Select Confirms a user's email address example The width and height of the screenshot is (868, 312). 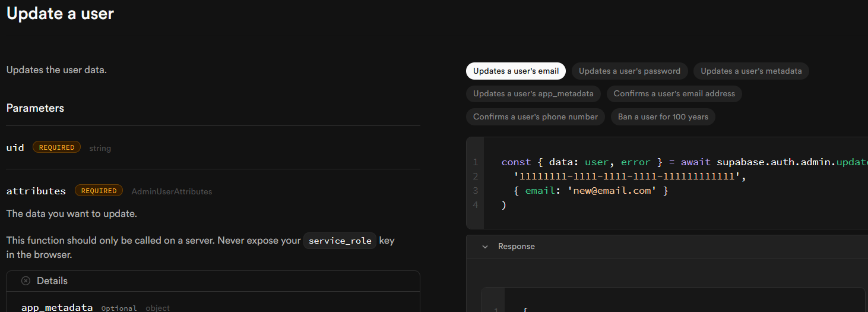(x=674, y=94)
